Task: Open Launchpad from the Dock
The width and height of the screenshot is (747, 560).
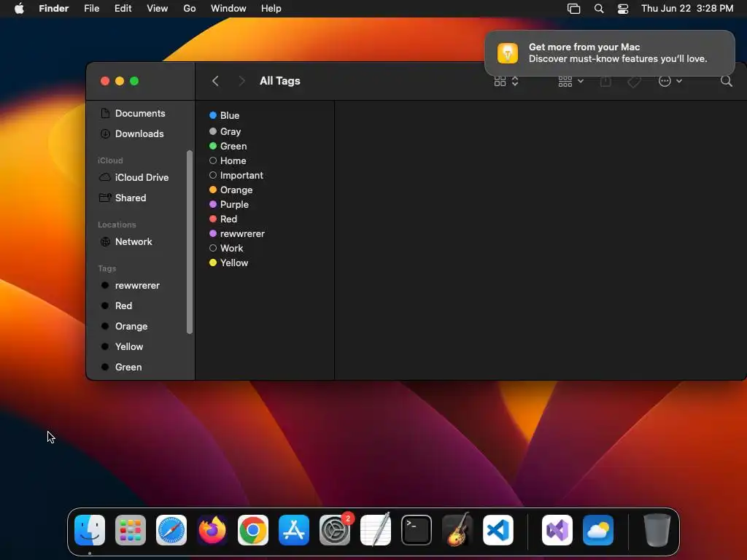Action: pyautogui.click(x=131, y=530)
